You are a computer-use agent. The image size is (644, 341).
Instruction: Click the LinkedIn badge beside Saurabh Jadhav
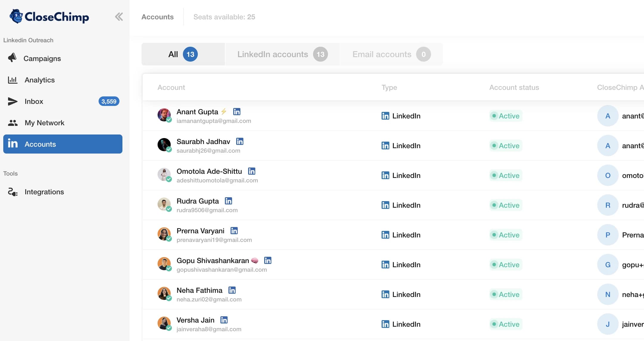pos(240,141)
